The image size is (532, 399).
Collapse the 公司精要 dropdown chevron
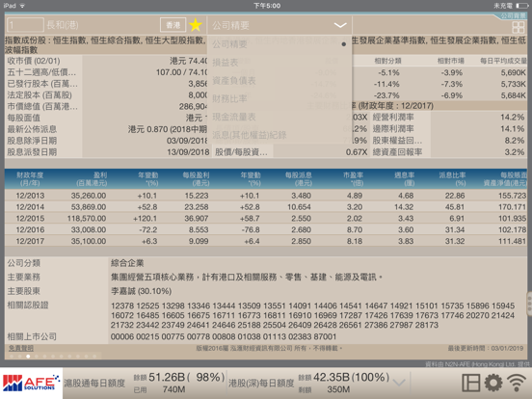340,25
